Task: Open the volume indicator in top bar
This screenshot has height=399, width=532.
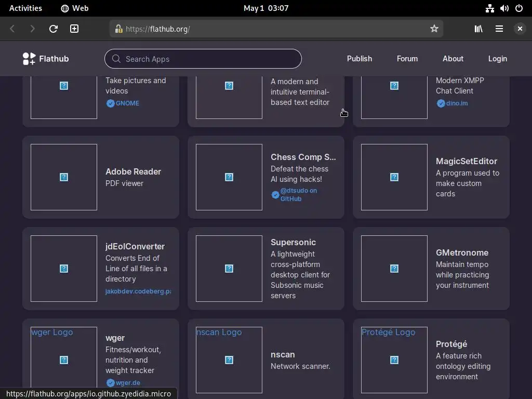Action: click(504, 8)
